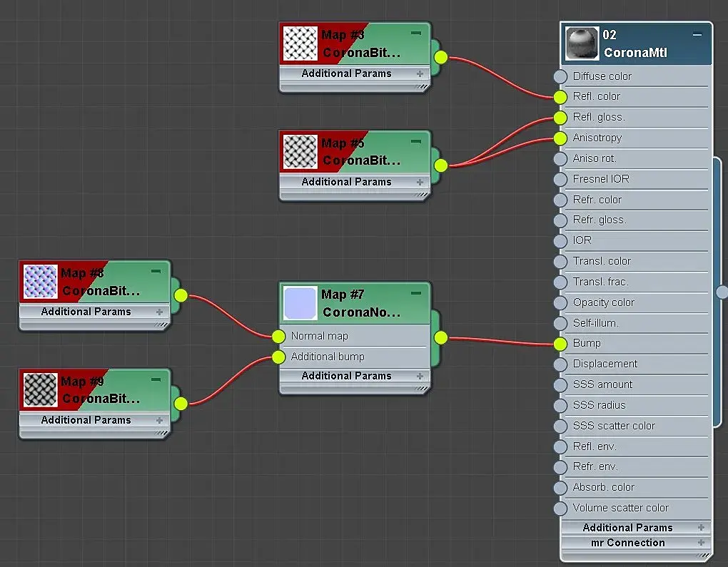Click the Map #5 bitmap thumbnail
The image size is (728, 567).
click(300, 152)
